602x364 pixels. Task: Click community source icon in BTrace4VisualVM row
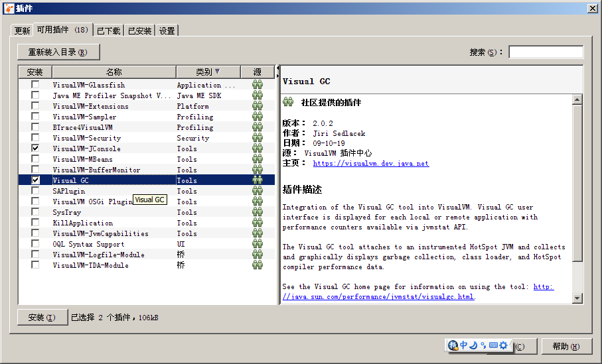pyautogui.click(x=258, y=127)
